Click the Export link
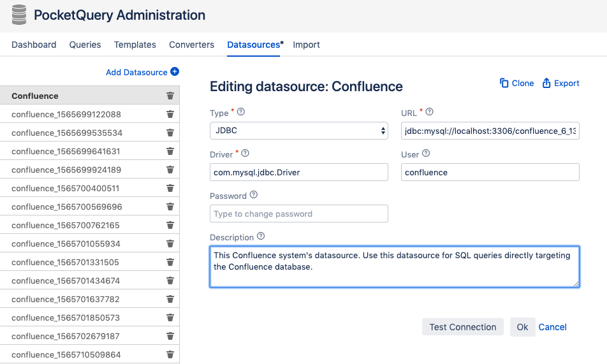Screen dimensions: 607x364 coord(567,84)
